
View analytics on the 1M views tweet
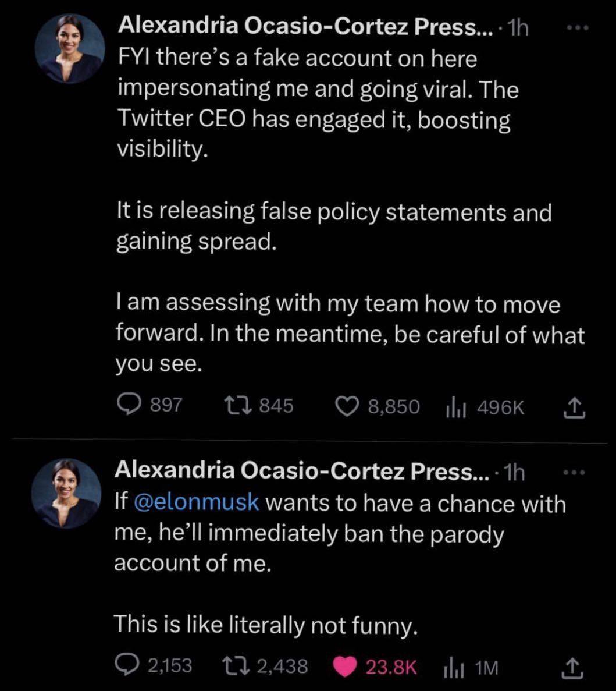tap(453, 668)
